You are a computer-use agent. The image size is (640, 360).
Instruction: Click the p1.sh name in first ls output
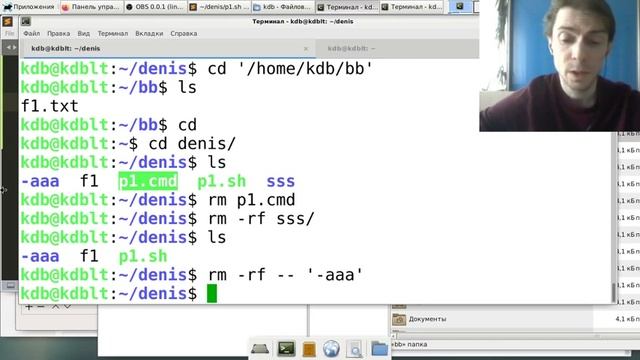[222, 181]
